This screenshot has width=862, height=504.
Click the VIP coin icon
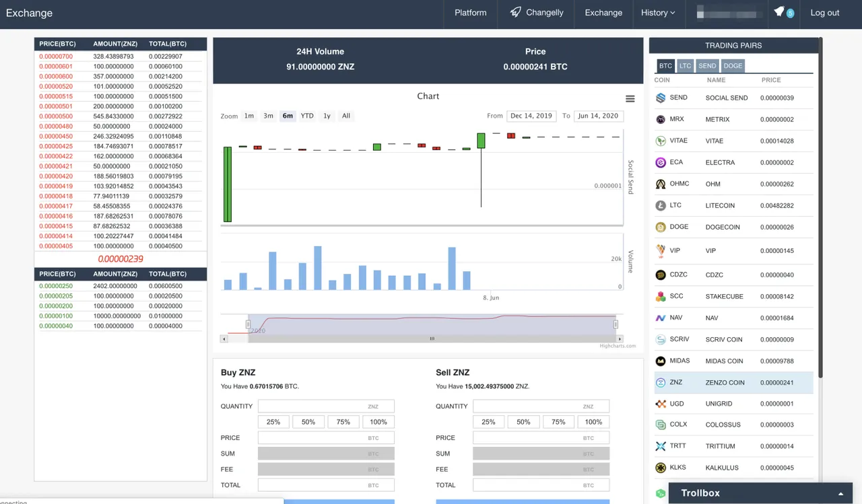click(x=661, y=251)
